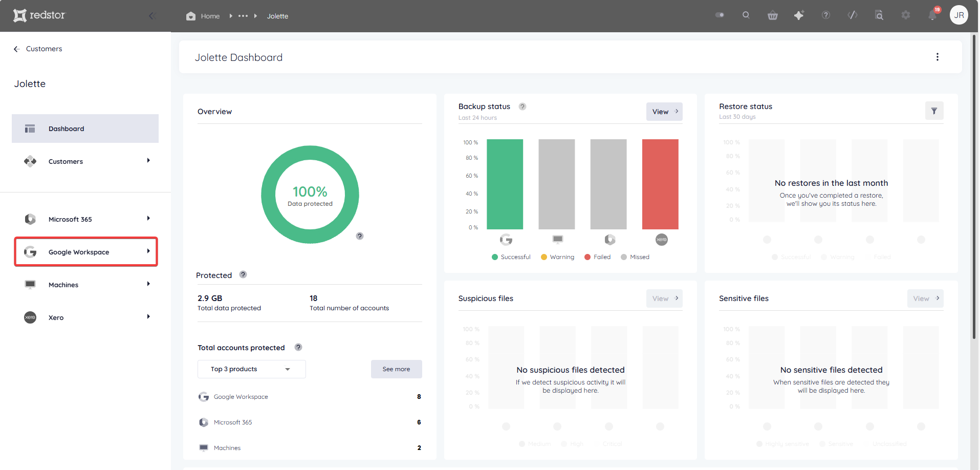Click the sparkle AI assistant icon
Screen dimensions: 980x470
tap(799, 15)
